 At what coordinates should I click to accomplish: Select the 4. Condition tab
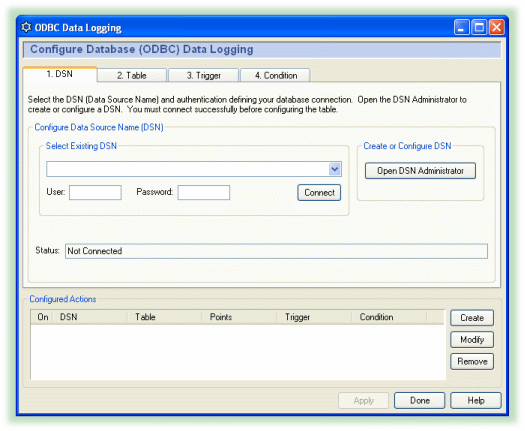coord(276,75)
